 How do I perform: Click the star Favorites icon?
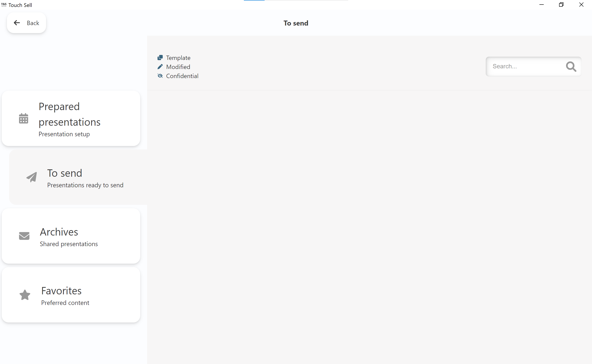pos(25,295)
